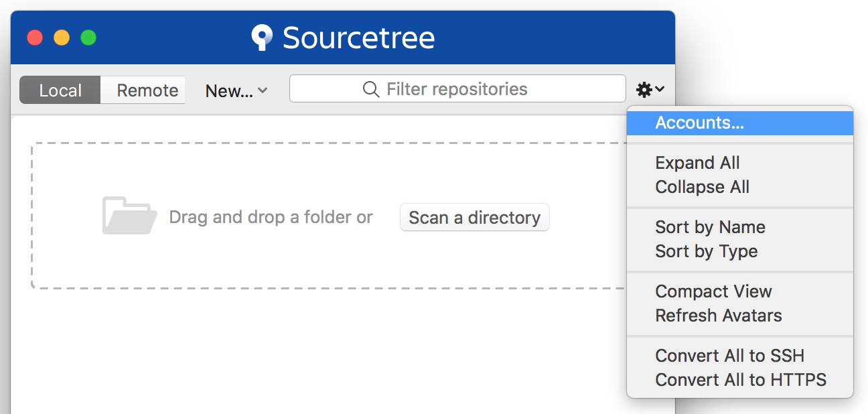Switch to the Local tab

tap(60, 90)
